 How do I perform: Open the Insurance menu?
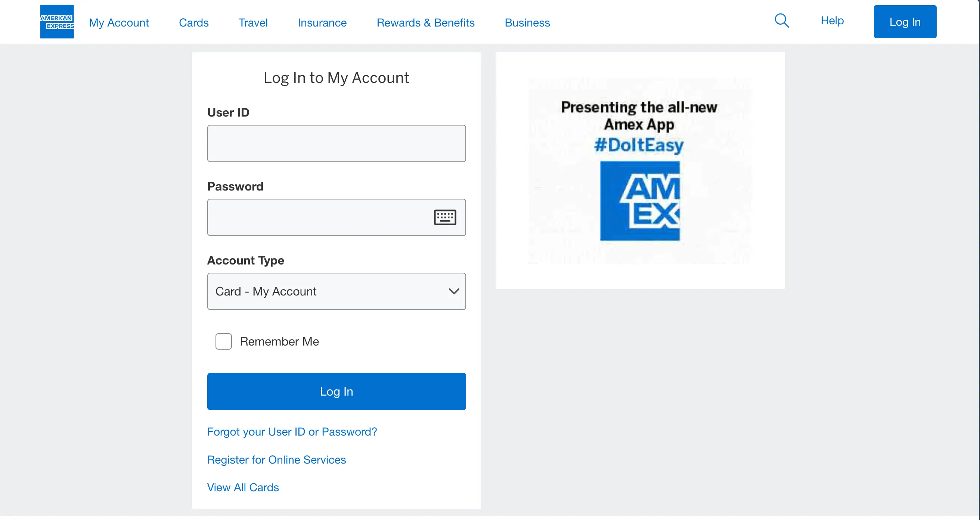(x=322, y=23)
